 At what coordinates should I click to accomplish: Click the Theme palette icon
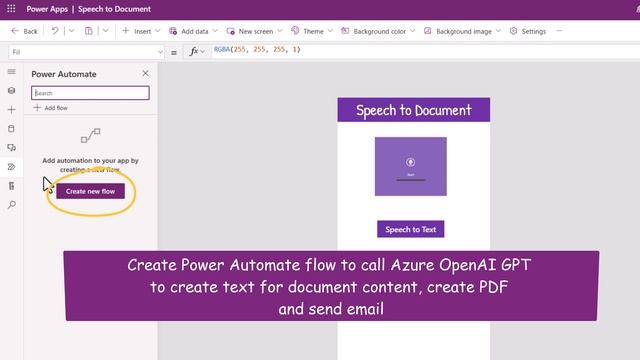coord(295,31)
